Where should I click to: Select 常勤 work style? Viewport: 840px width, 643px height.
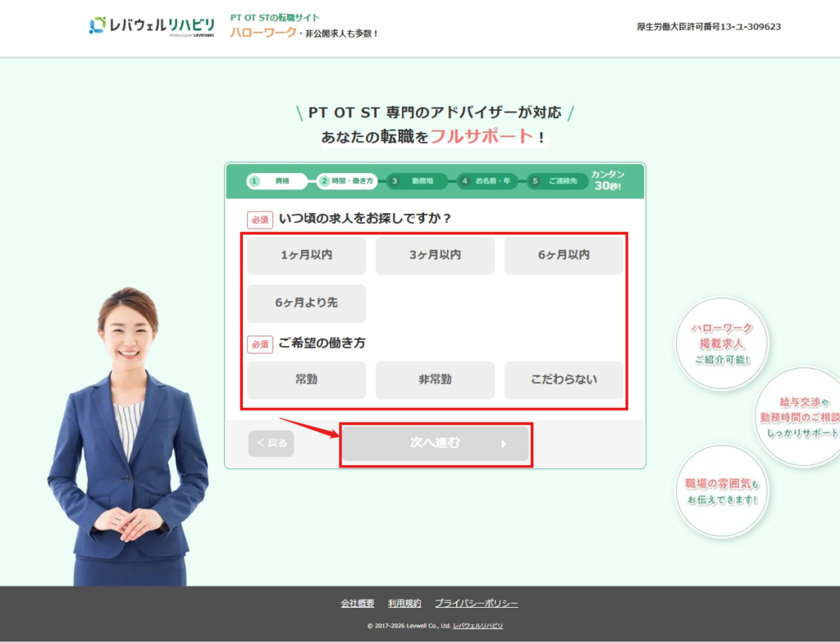[x=306, y=381]
